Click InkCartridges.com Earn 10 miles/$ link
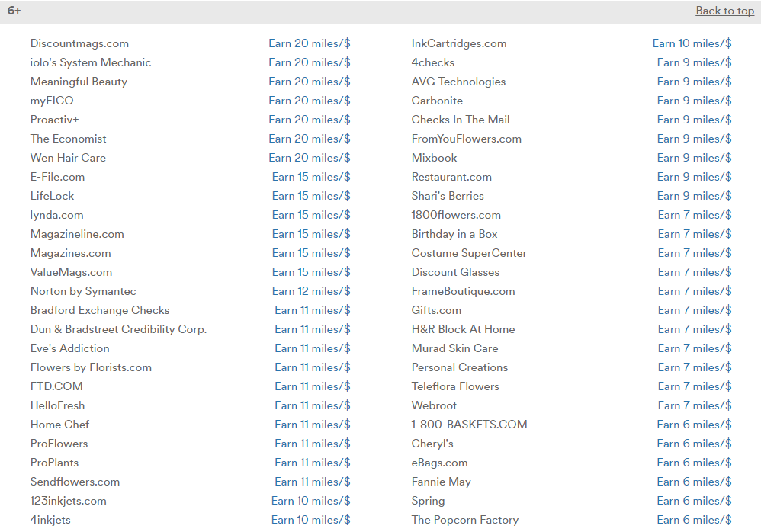The image size is (761, 532). (x=692, y=43)
